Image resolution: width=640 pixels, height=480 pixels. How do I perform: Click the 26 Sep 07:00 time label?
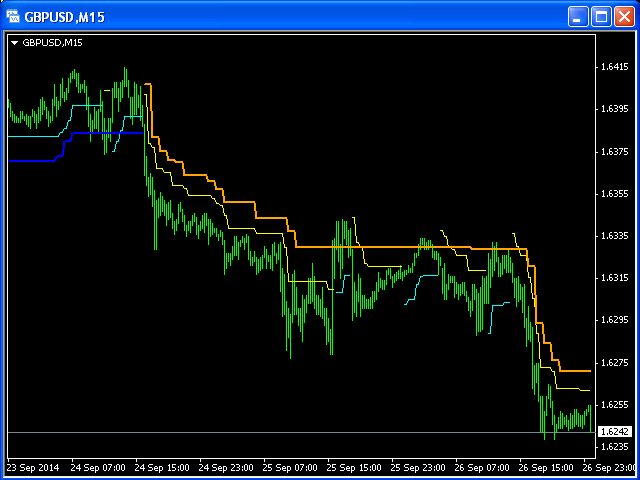483,467
